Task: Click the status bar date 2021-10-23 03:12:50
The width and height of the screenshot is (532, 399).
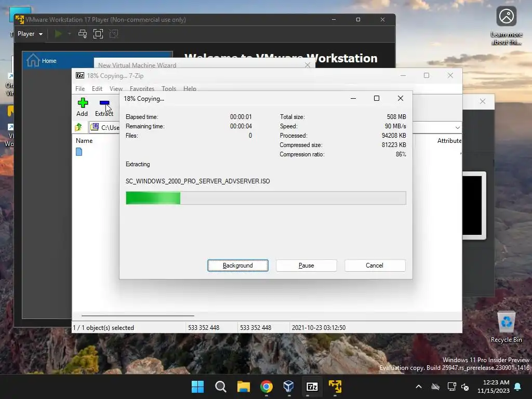Action: click(318, 328)
